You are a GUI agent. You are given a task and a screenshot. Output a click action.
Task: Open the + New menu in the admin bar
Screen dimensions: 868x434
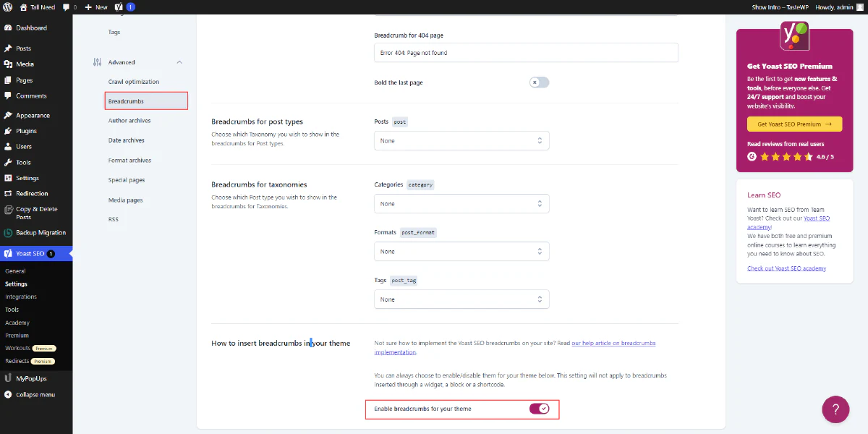click(x=97, y=7)
